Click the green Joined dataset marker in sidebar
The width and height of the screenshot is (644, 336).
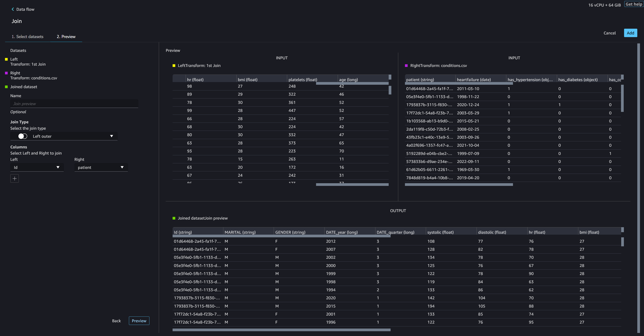(x=7, y=87)
